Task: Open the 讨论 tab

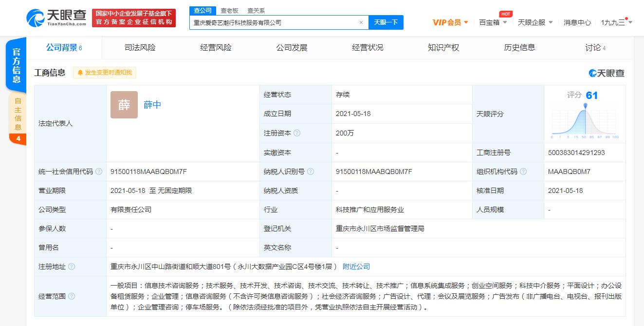Action: (x=595, y=48)
